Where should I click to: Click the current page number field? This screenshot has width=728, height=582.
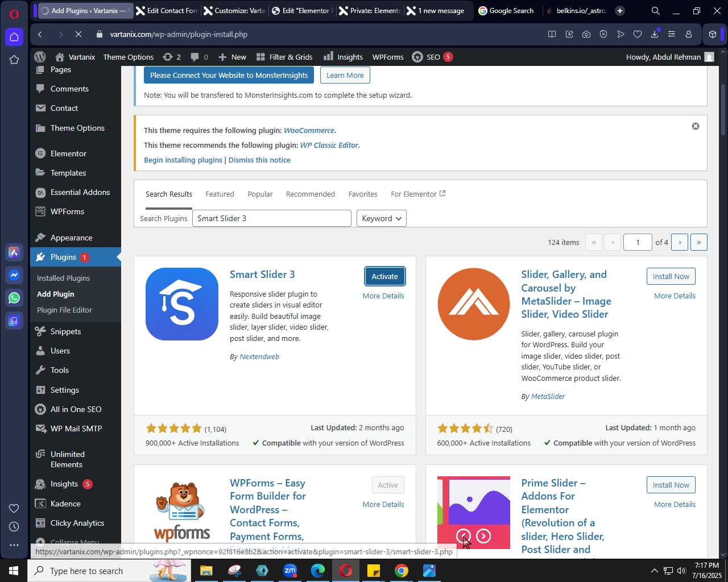coord(638,242)
